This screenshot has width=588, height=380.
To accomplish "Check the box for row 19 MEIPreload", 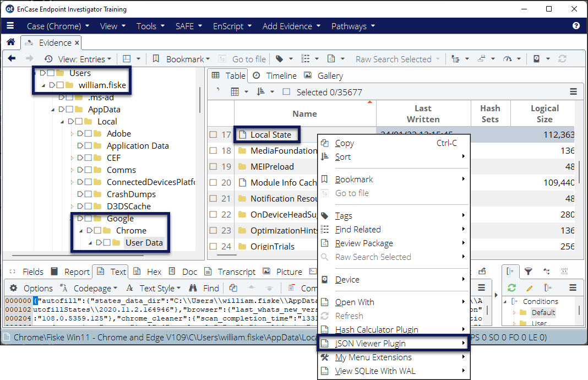I will pos(213,166).
